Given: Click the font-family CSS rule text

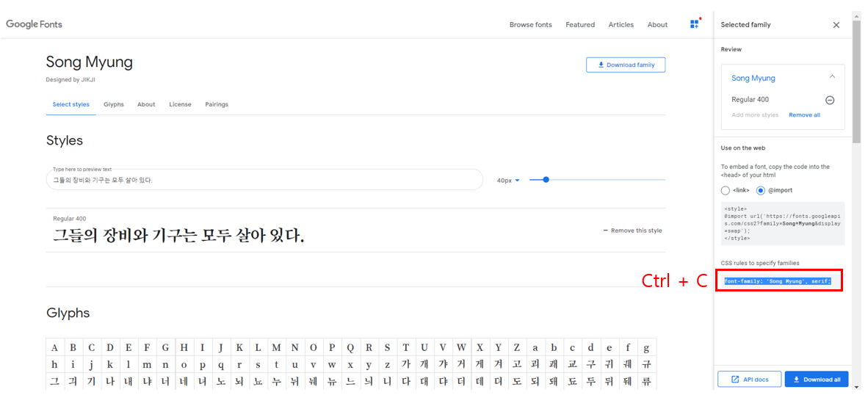Looking at the screenshot, I should (x=777, y=281).
